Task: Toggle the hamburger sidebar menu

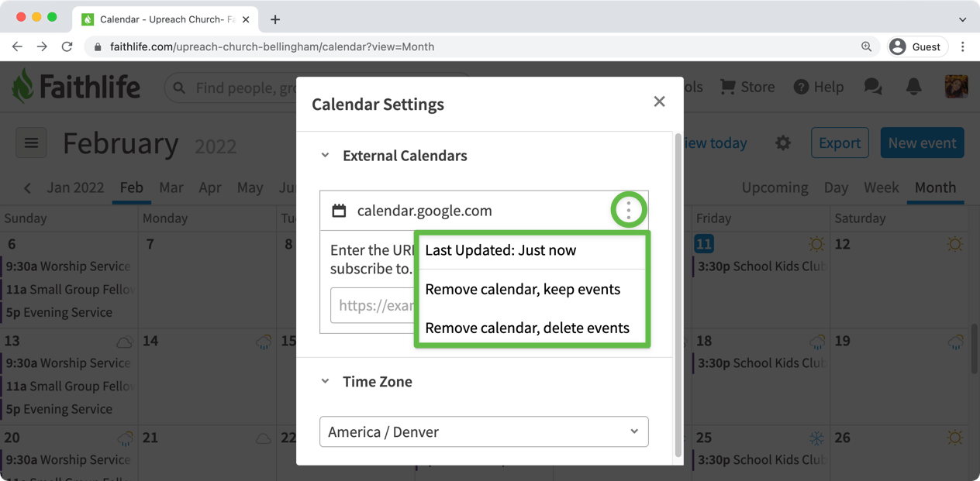Action: [x=31, y=143]
